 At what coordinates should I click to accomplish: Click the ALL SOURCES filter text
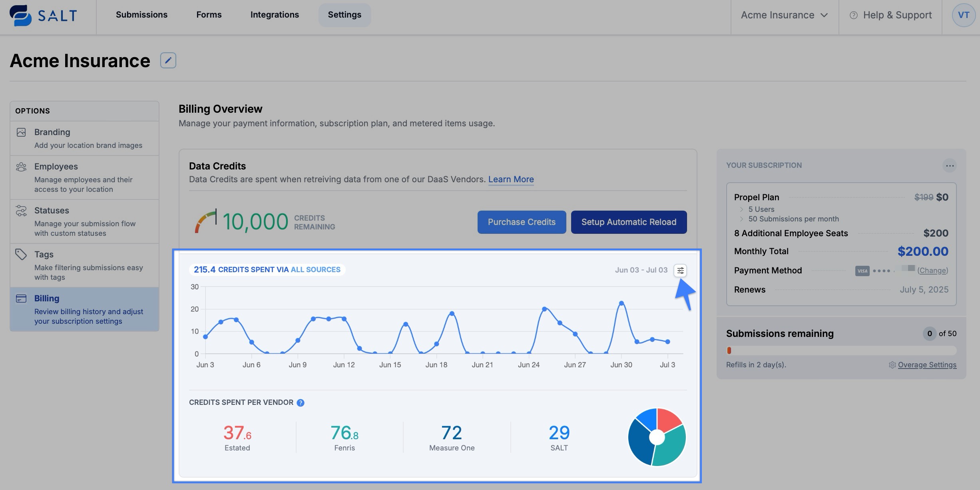point(315,270)
